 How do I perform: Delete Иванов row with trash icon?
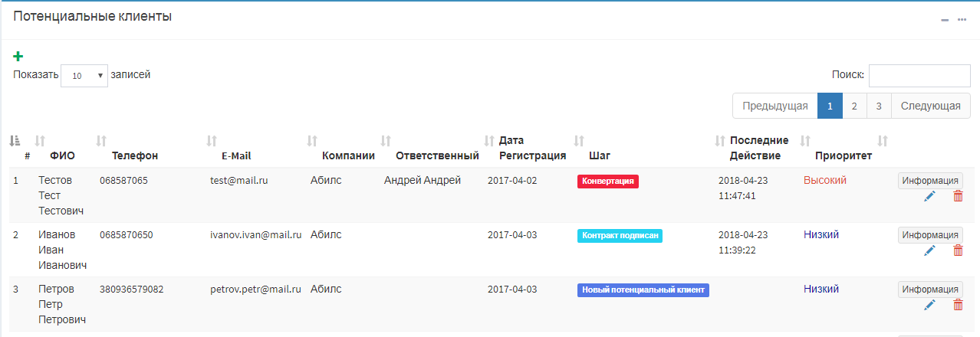coord(958,250)
